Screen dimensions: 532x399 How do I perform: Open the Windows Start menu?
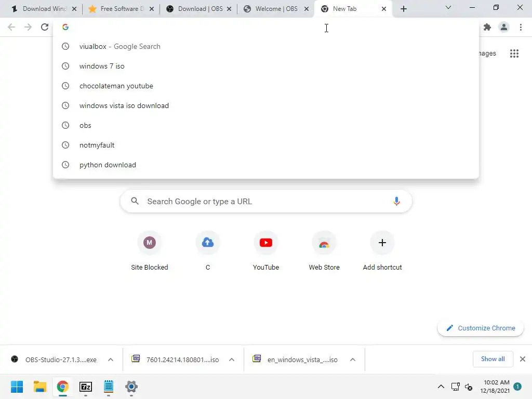(17, 387)
